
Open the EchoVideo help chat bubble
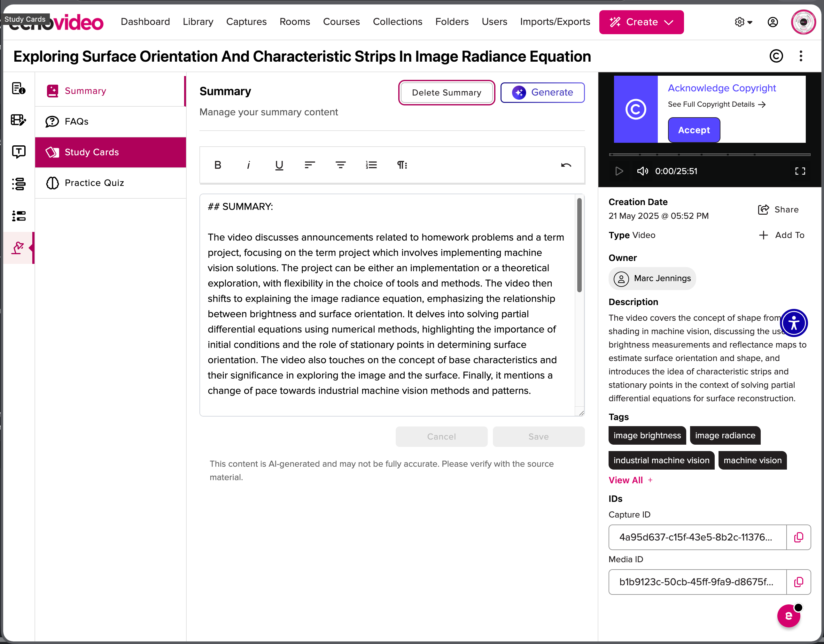[789, 616]
